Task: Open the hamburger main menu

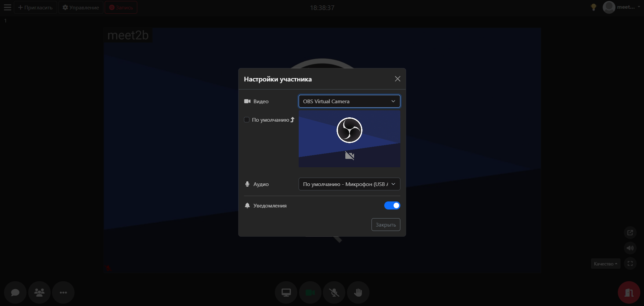Action: (7, 7)
